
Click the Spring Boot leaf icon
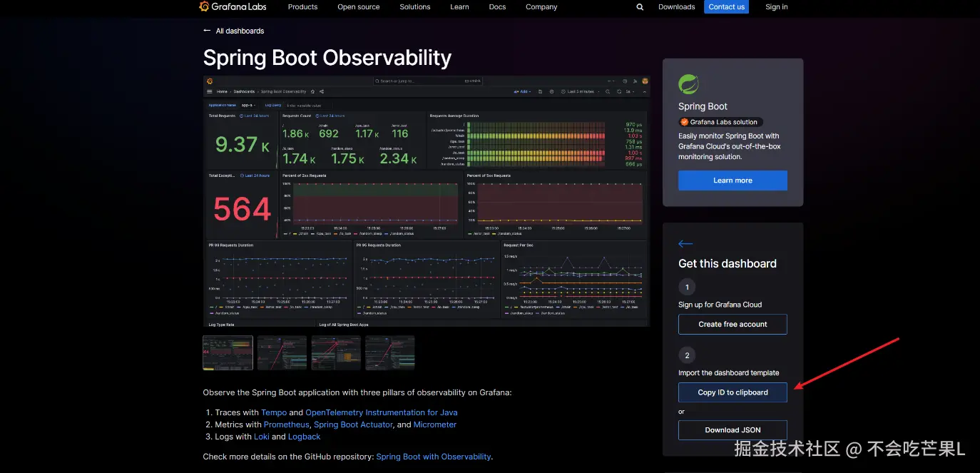(688, 84)
